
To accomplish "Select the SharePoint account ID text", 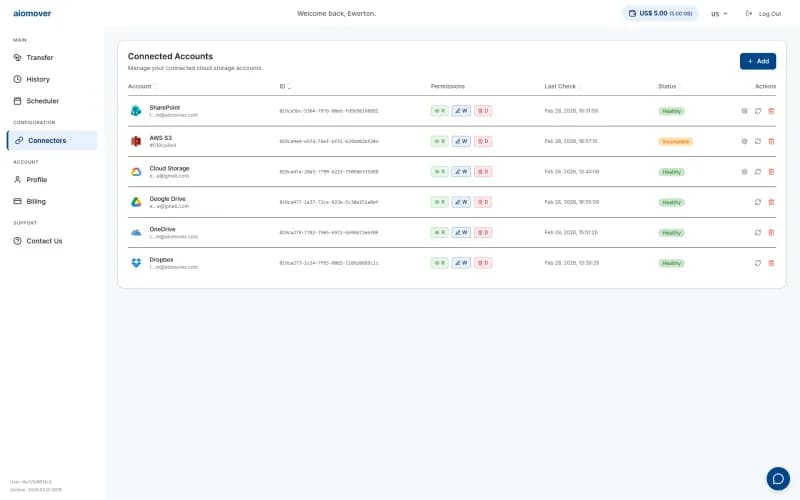I will 329,111.
